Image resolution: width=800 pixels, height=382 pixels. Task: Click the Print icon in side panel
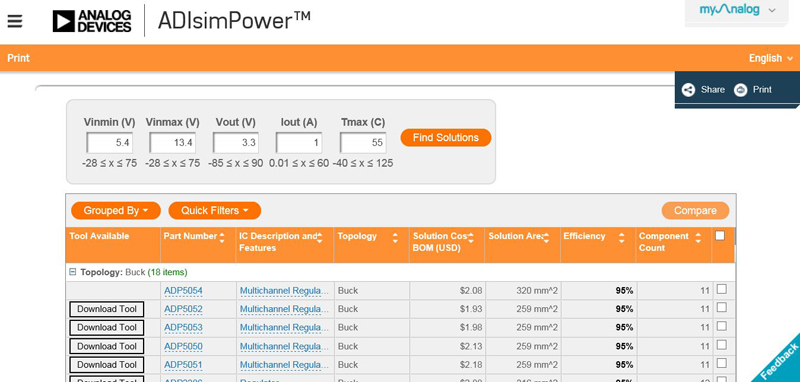point(740,90)
